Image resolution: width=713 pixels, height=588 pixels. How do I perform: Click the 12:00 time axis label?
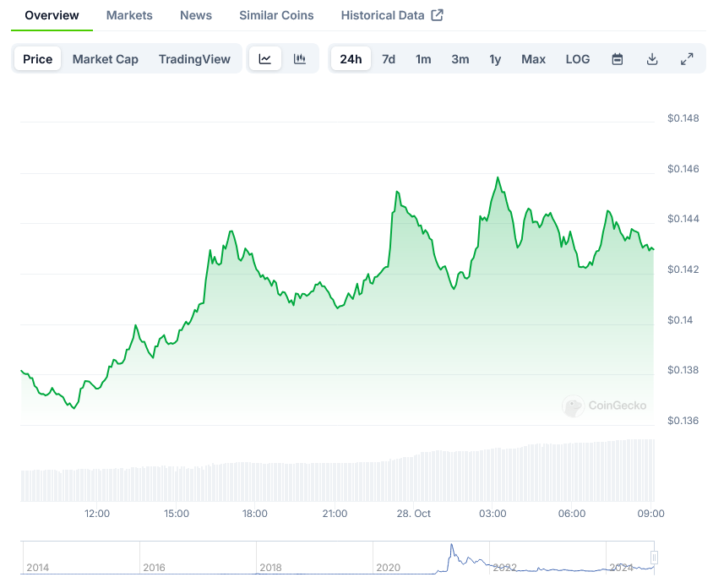tap(97, 514)
